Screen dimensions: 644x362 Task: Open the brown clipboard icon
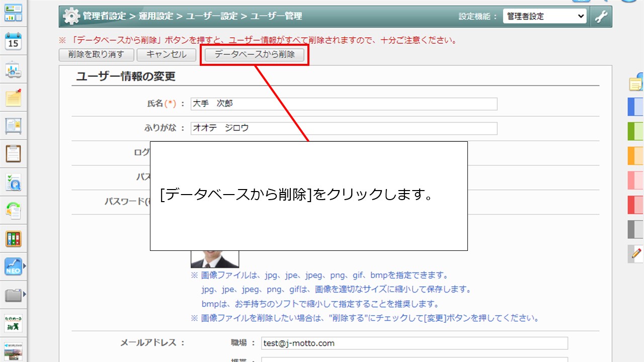13,154
